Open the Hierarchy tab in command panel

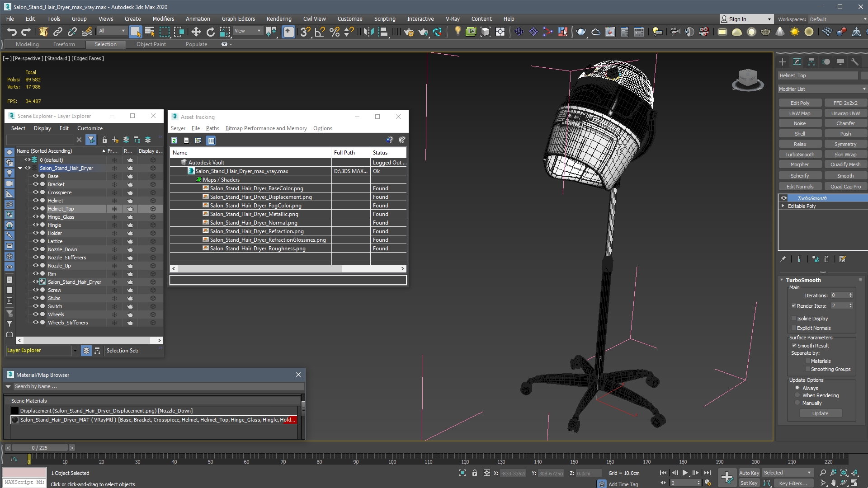click(811, 62)
